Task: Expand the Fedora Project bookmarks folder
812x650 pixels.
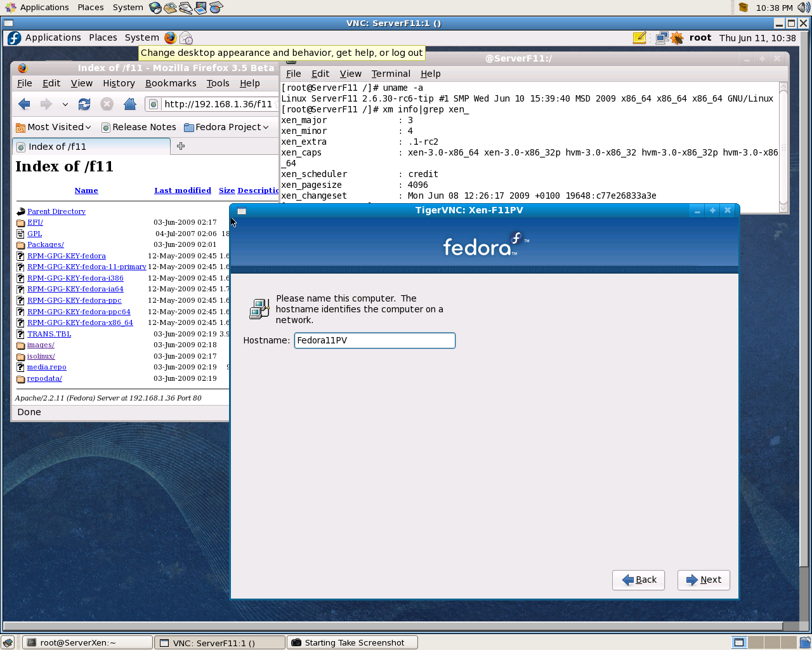Action: (x=226, y=127)
